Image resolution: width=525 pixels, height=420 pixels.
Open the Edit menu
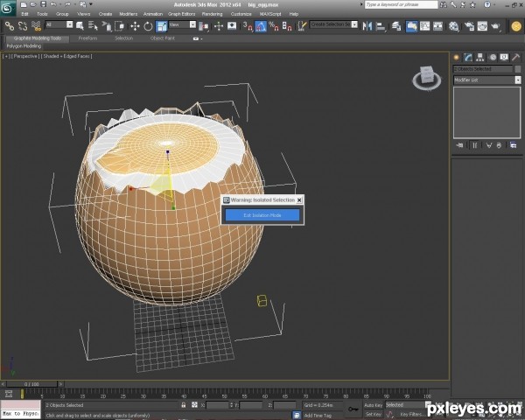coord(24,14)
